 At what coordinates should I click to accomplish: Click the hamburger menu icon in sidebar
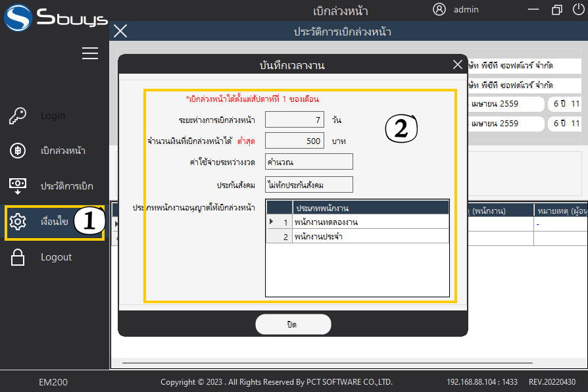[x=90, y=54]
